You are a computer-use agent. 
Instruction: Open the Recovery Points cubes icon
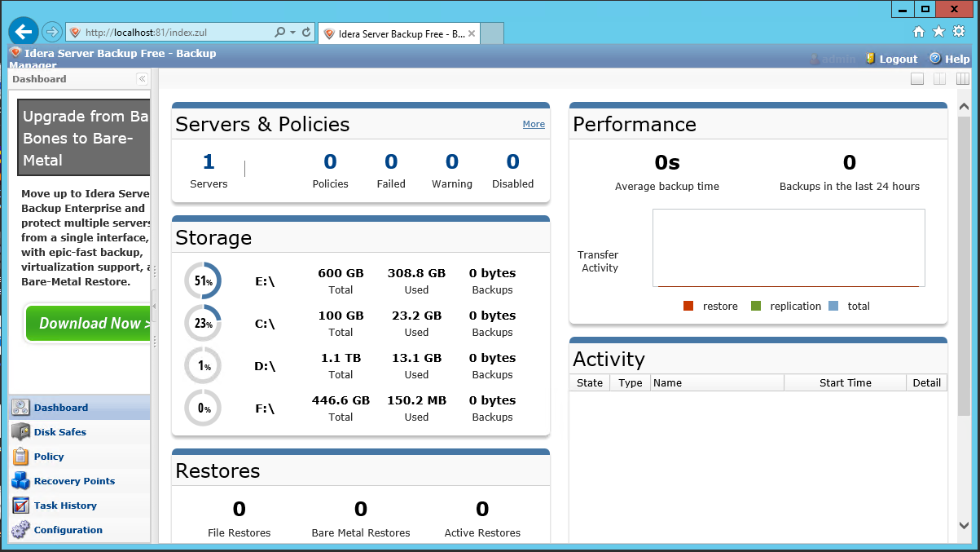tap(20, 481)
